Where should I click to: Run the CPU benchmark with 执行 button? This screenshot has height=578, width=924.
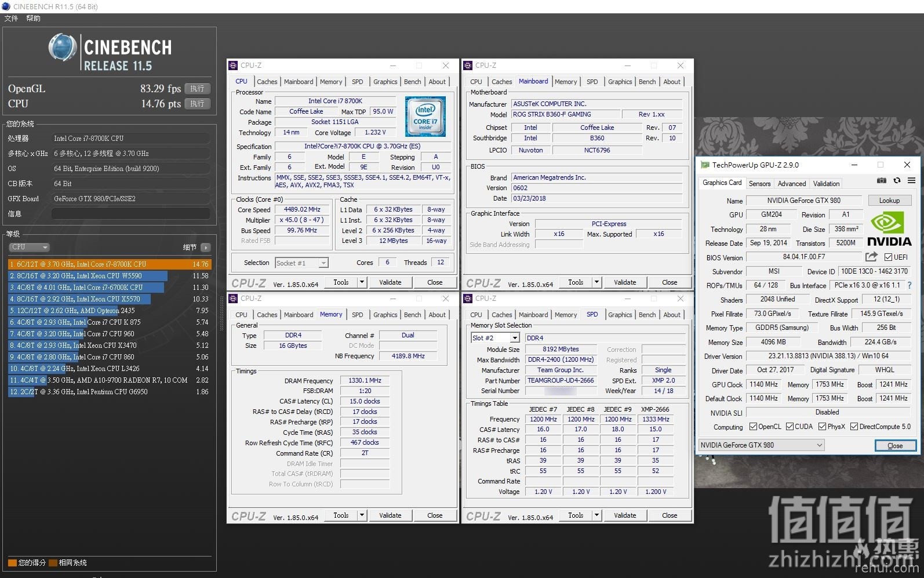(197, 104)
